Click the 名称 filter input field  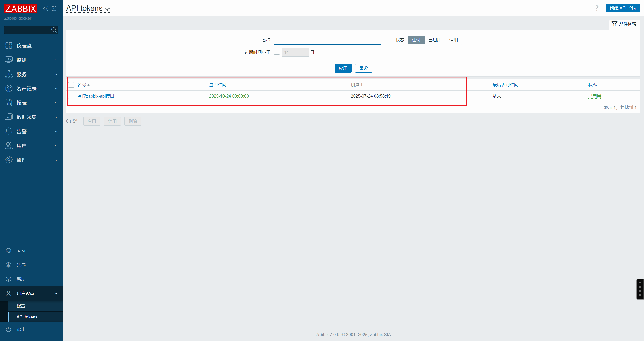coord(328,40)
